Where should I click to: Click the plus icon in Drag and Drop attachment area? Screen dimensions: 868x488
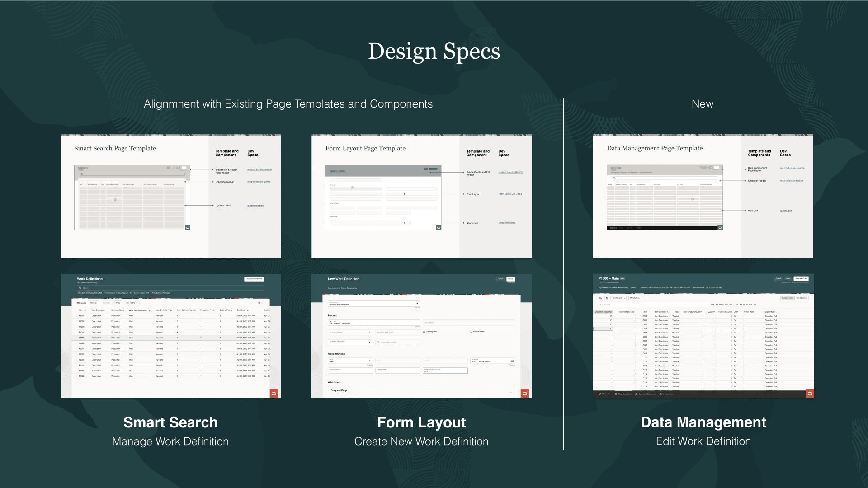[511, 392]
